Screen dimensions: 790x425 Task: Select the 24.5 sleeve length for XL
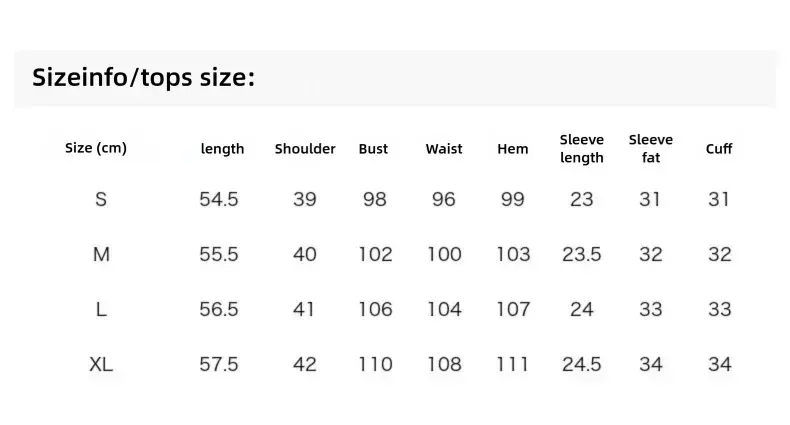[x=582, y=364]
